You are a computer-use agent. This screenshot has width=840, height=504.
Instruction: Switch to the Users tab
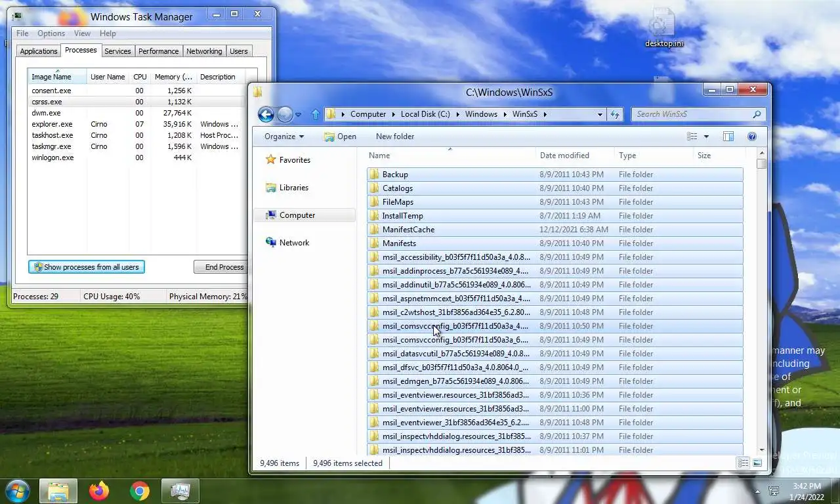[239, 51]
